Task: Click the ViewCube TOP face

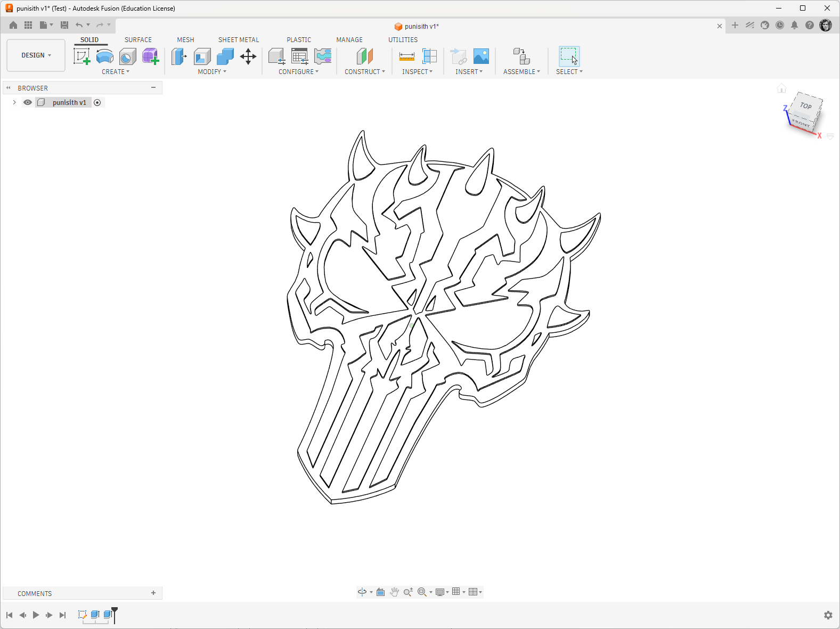Action: tap(806, 105)
